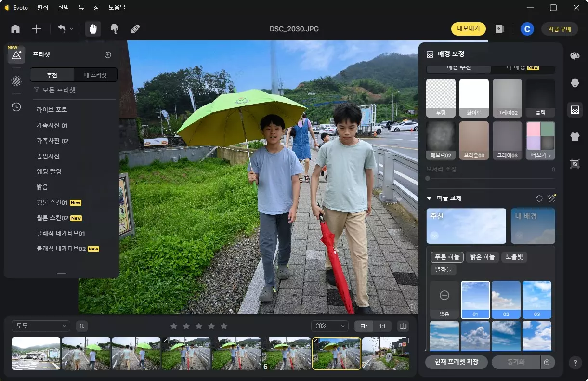Open the clothing t-shirt panel icon

coord(575,137)
